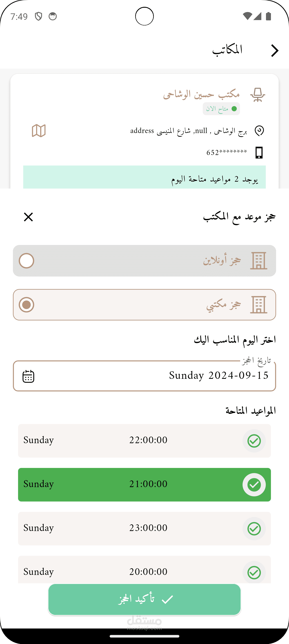Tap the office name مكتب حسين الوشاحى

coord(201,94)
